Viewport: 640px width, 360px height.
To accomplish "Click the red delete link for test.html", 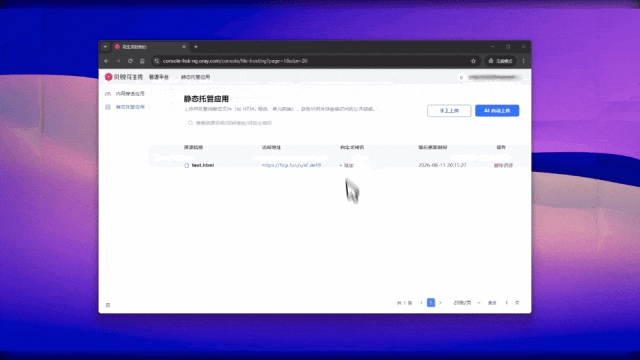I will [503, 165].
